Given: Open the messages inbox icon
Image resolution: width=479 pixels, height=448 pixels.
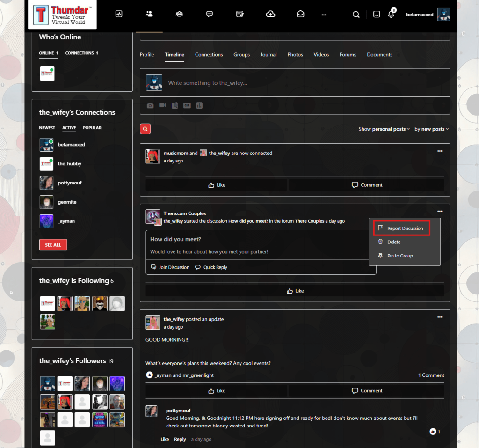Looking at the screenshot, I should tap(377, 15).
